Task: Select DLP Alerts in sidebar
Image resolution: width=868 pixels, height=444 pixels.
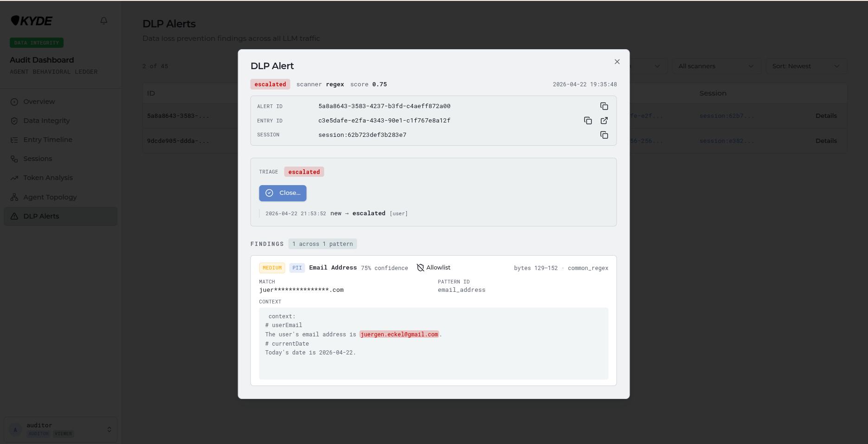Action: (60, 216)
